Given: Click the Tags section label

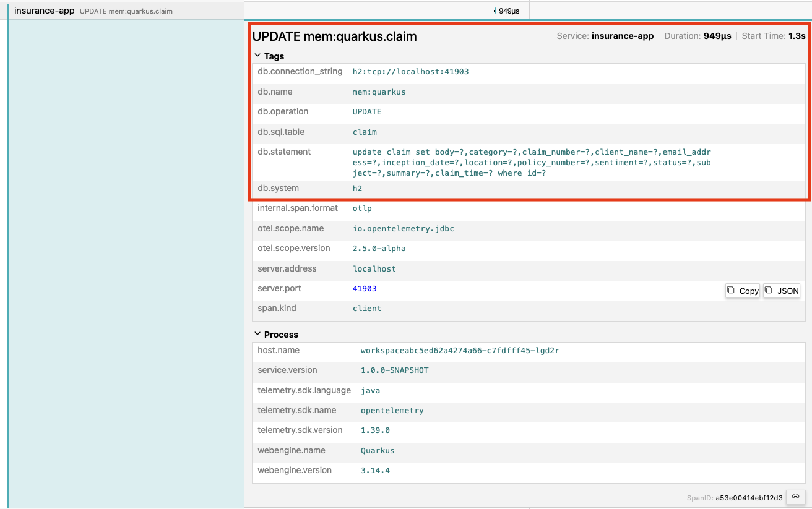Looking at the screenshot, I should 274,56.
